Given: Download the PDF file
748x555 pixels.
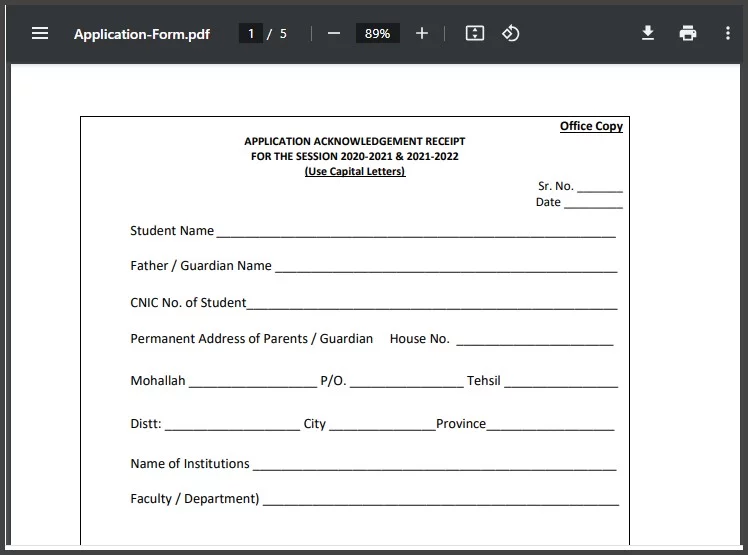Looking at the screenshot, I should coord(648,33).
